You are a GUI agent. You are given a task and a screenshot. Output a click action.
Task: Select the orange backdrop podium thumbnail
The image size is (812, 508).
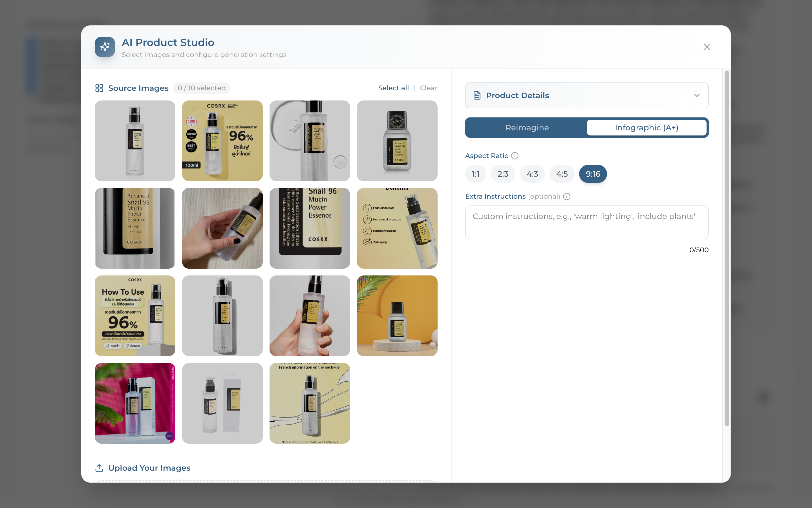(397, 316)
